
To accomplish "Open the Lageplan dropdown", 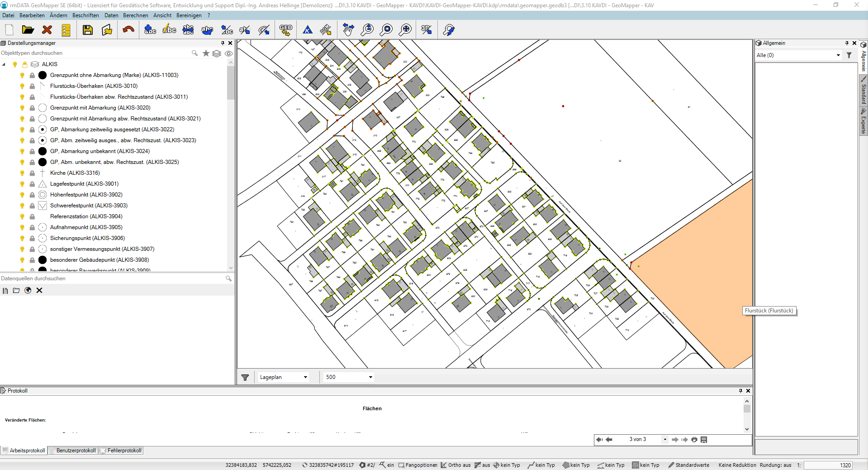I will coord(305,377).
